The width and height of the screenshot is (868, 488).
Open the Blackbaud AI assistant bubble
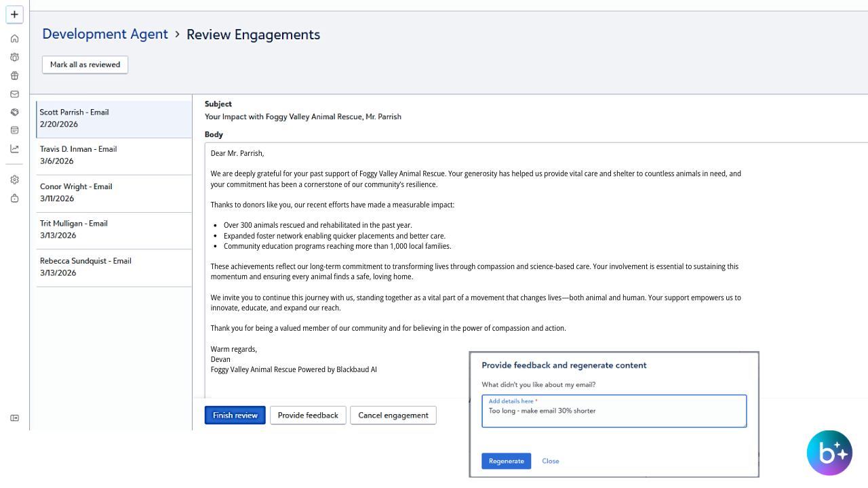(829, 453)
